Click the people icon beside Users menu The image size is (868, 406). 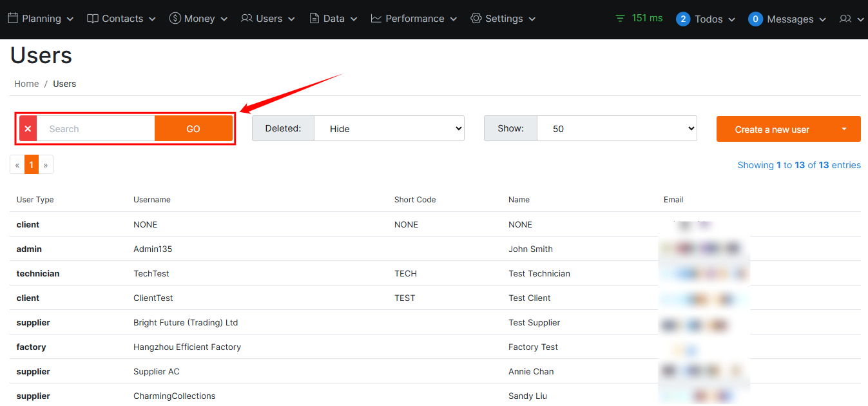(246, 19)
